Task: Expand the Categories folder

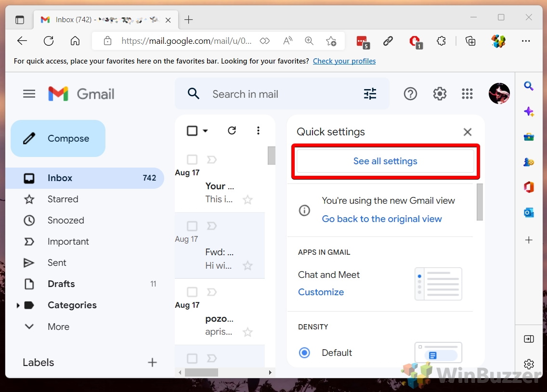Action: tap(18, 305)
